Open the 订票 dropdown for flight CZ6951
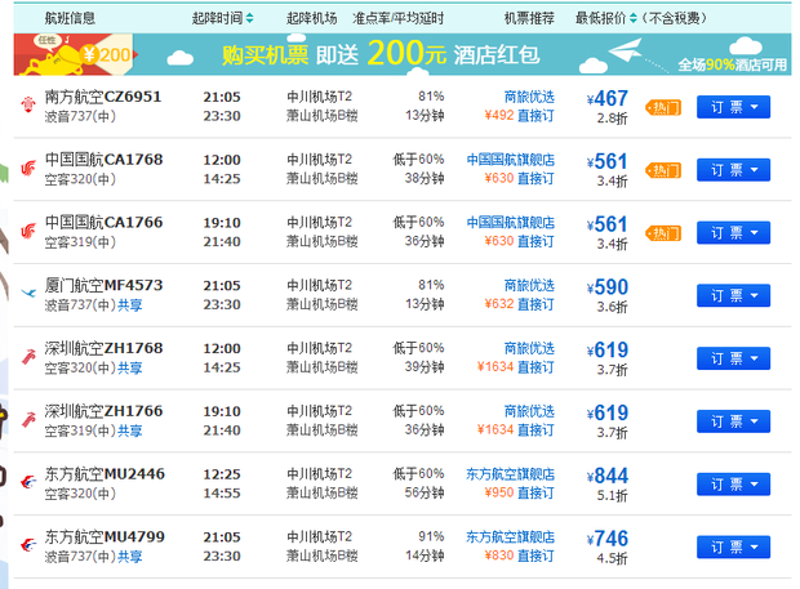The image size is (800, 589). click(733, 107)
